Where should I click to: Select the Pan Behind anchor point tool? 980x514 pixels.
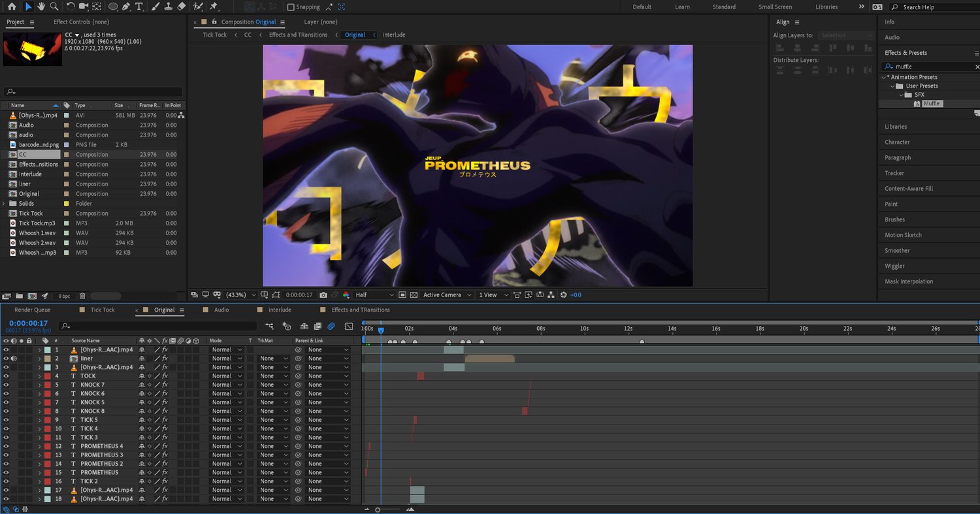click(97, 7)
